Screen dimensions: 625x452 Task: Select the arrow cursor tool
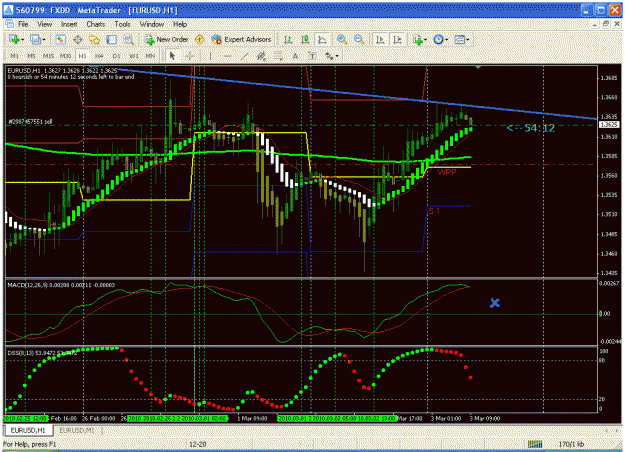click(172, 56)
